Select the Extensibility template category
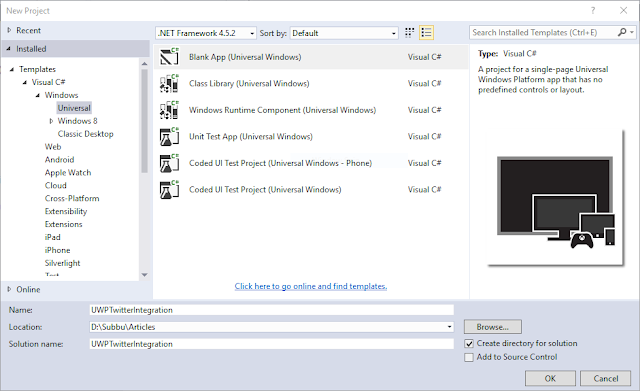Image resolution: width=640 pixels, height=391 pixels. click(66, 211)
